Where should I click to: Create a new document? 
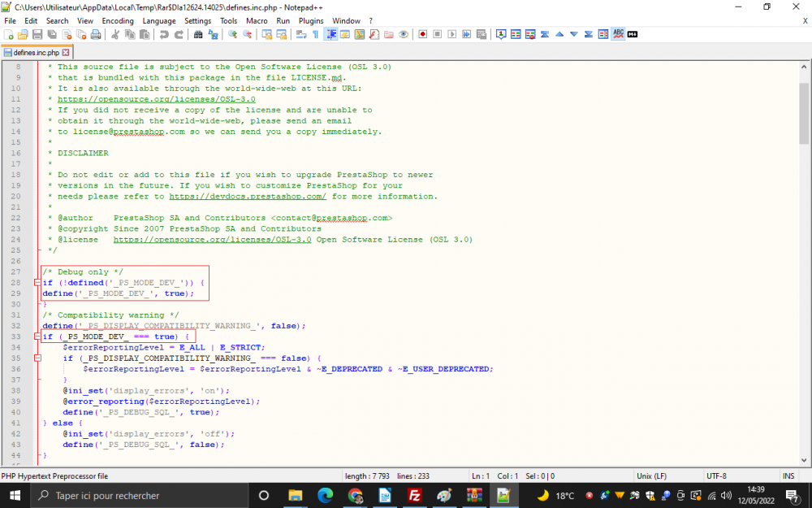point(8,36)
